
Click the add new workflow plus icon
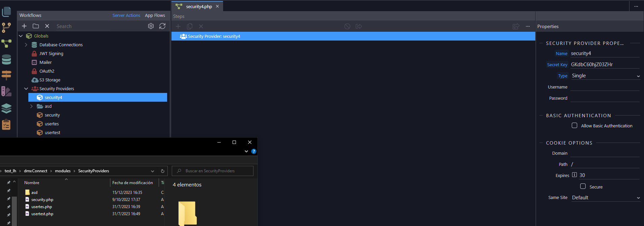click(x=24, y=26)
